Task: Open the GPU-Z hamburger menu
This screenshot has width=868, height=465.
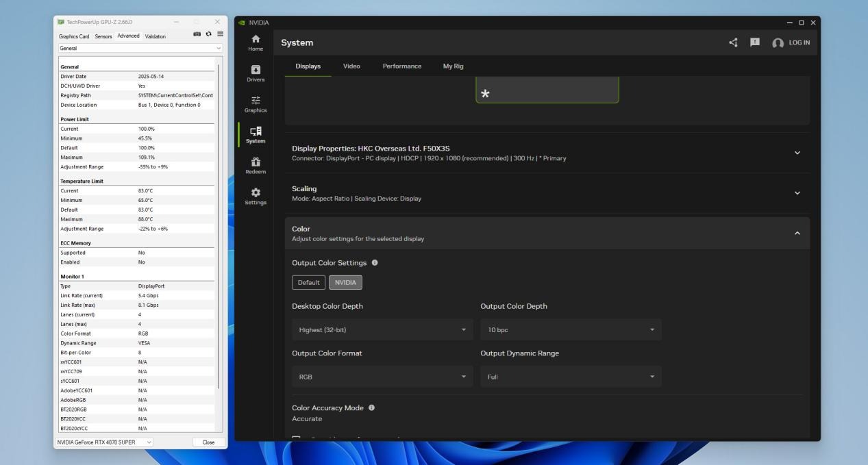Action: 220,34
